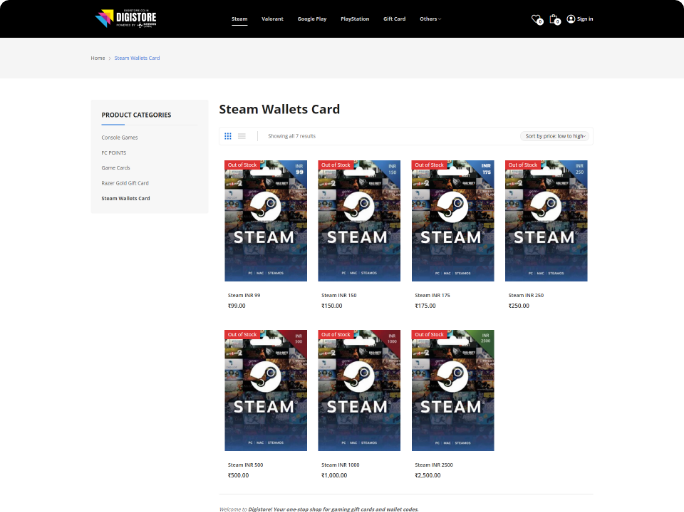
Task: Click the Steam INR 1000 product title
Action: pos(340,465)
